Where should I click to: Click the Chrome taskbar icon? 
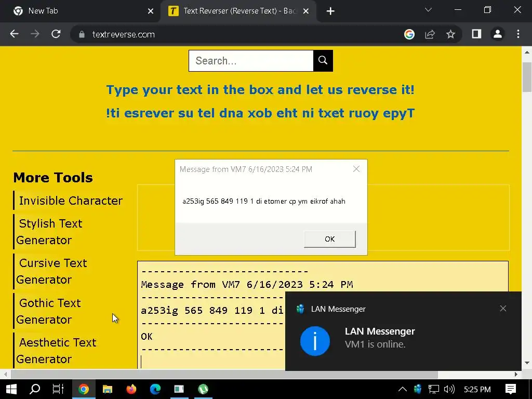(x=84, y=389)
